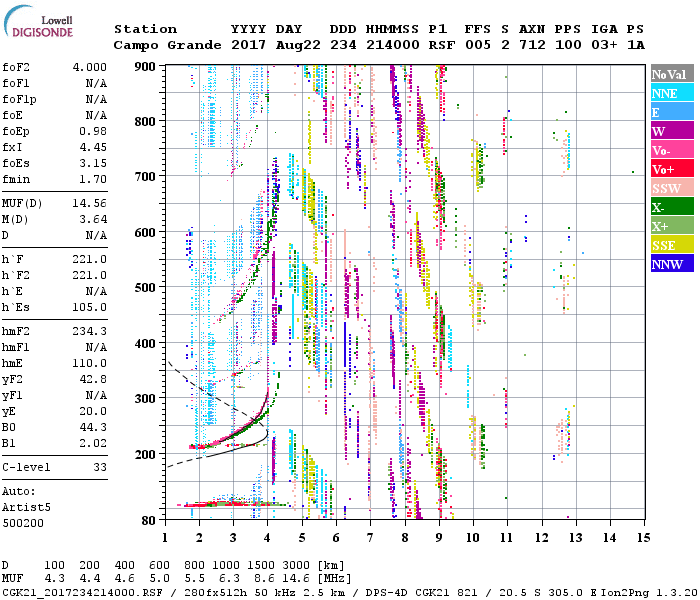Pick the pink SSW legend swatch
The image size is (700, 600).
coord(669,188)
